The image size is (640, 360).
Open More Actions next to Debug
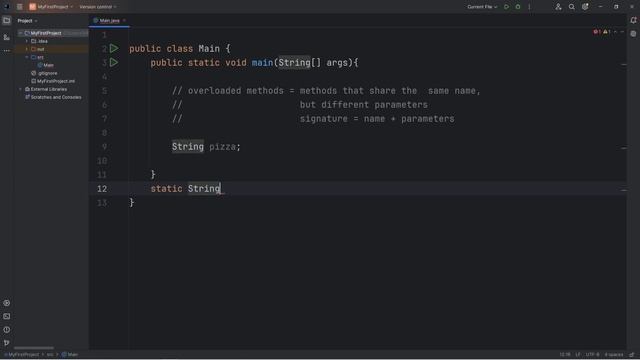coord(529,7)
